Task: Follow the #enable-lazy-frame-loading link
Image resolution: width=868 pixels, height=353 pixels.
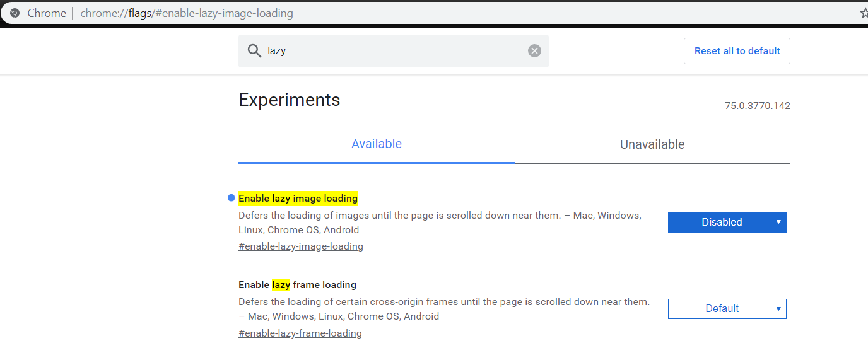Action: click(300, 333)
